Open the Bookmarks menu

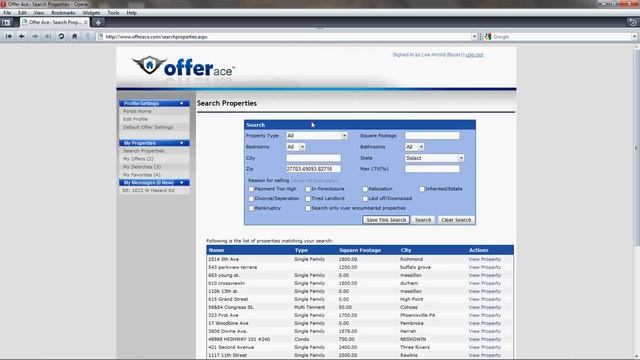(63, 13)
